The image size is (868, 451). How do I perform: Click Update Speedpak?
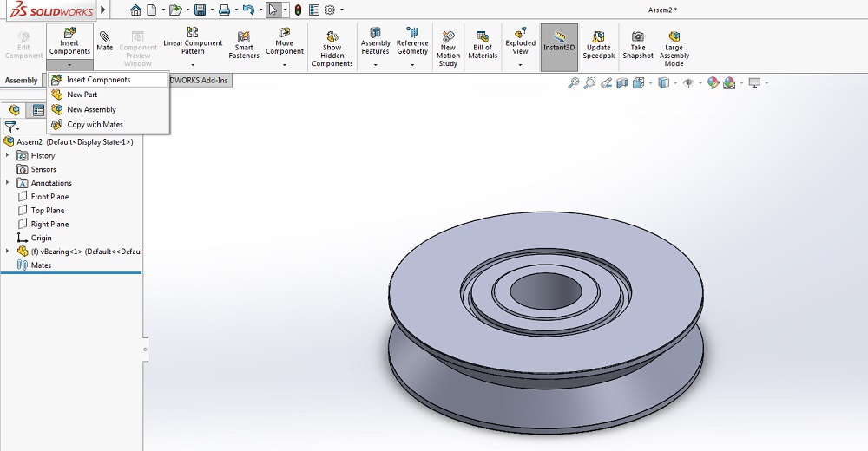coord(598,44)
